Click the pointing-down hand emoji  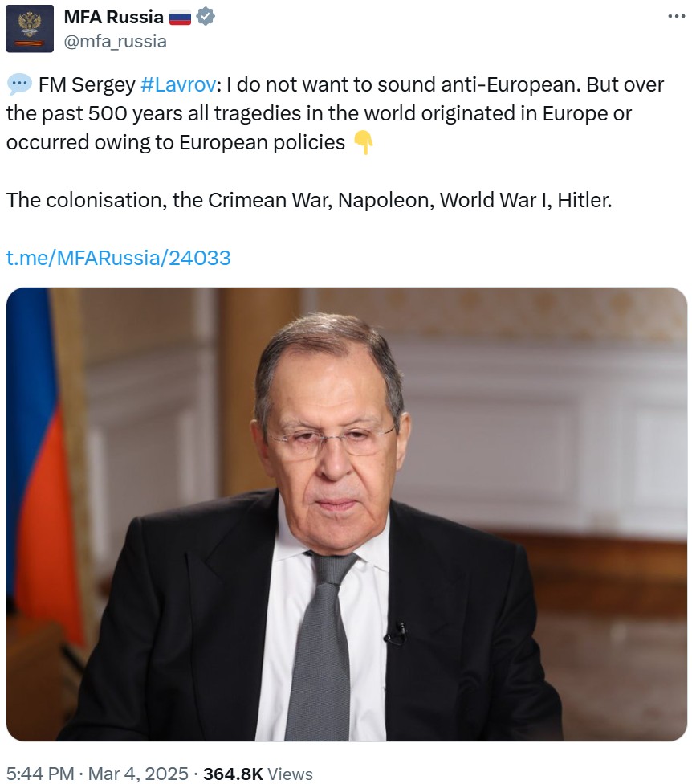[363, 143]
